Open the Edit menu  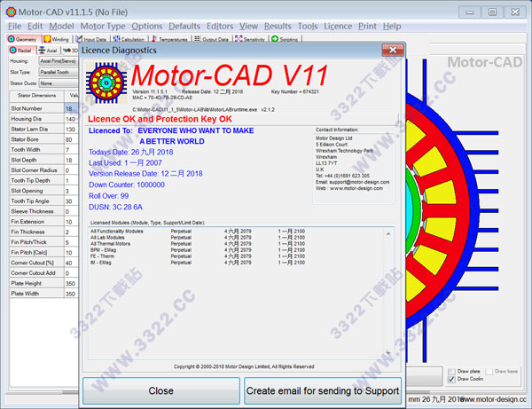(x=35, y=26)
